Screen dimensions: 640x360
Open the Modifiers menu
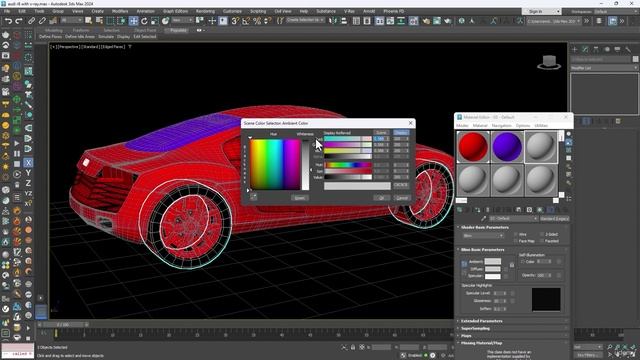pyautogui.click(x=120, y=11)
